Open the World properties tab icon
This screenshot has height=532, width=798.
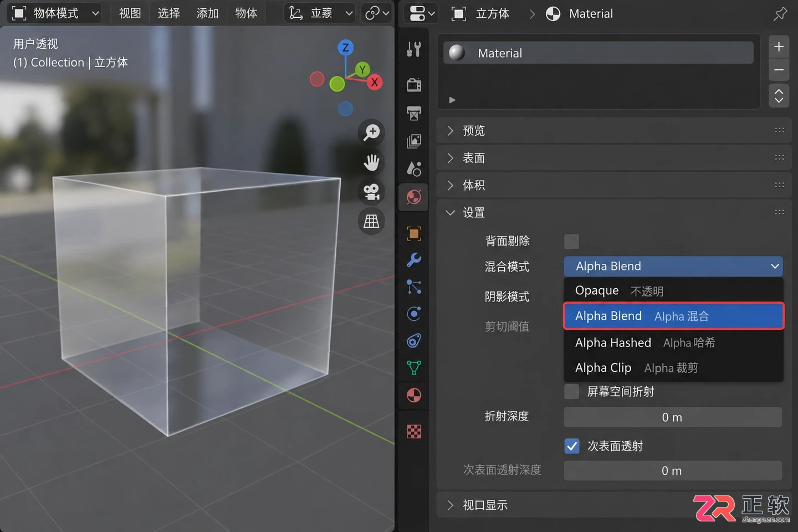pos(414,197)
